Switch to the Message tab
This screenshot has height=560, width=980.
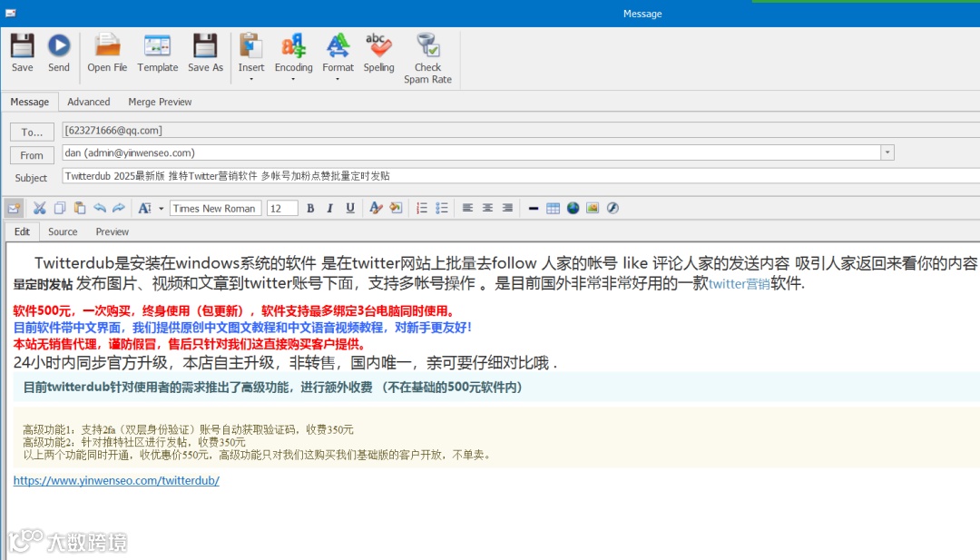[29, 102]
